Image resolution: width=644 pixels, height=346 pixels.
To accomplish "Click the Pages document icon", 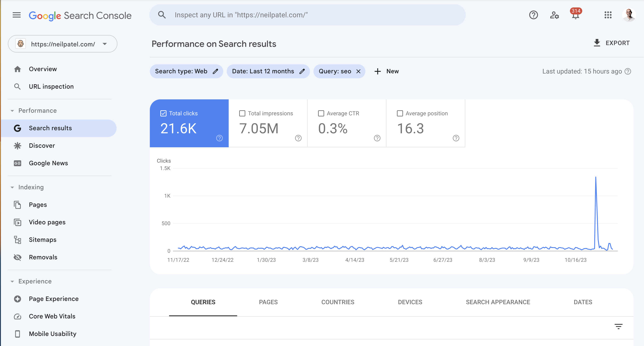I will (17, 205).
